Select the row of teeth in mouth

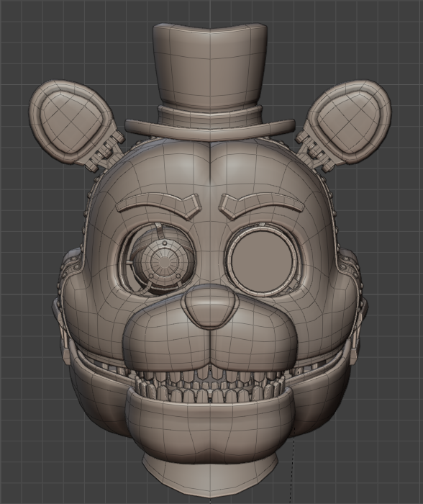(x=210, y=386)
